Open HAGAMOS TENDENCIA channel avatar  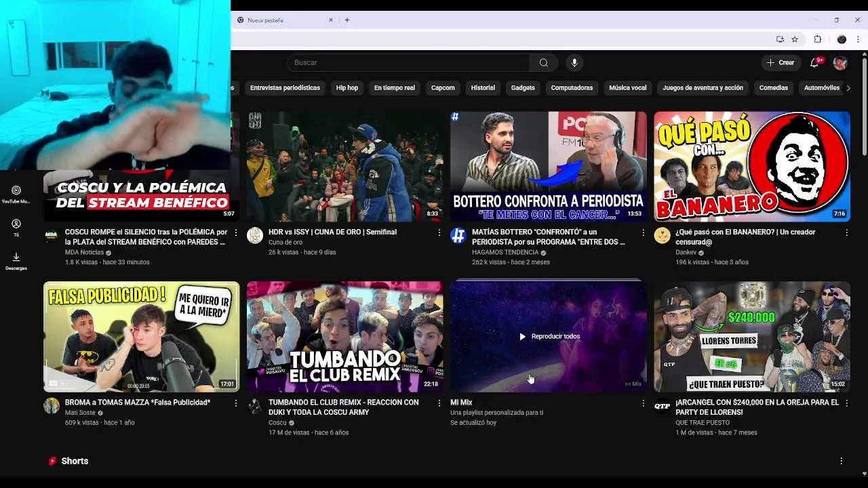point(458,236)
